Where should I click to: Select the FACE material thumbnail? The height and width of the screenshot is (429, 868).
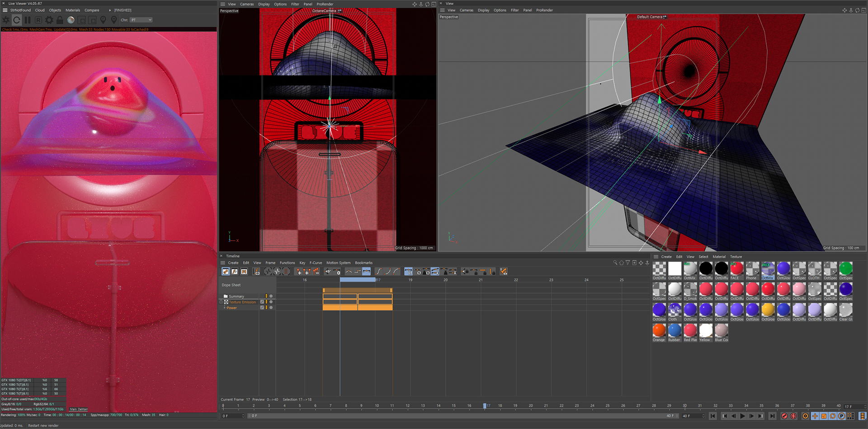pyautogui.click(x=737, y=269)
